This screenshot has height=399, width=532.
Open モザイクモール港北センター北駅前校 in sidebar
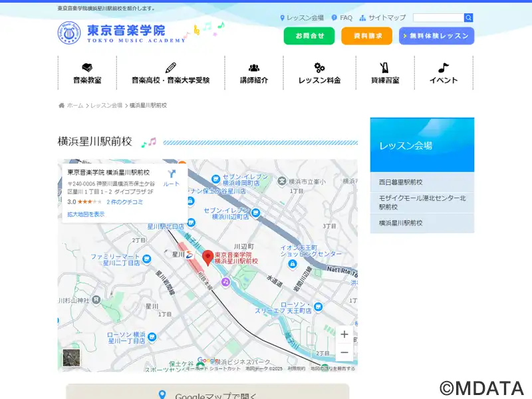point(422,203)
